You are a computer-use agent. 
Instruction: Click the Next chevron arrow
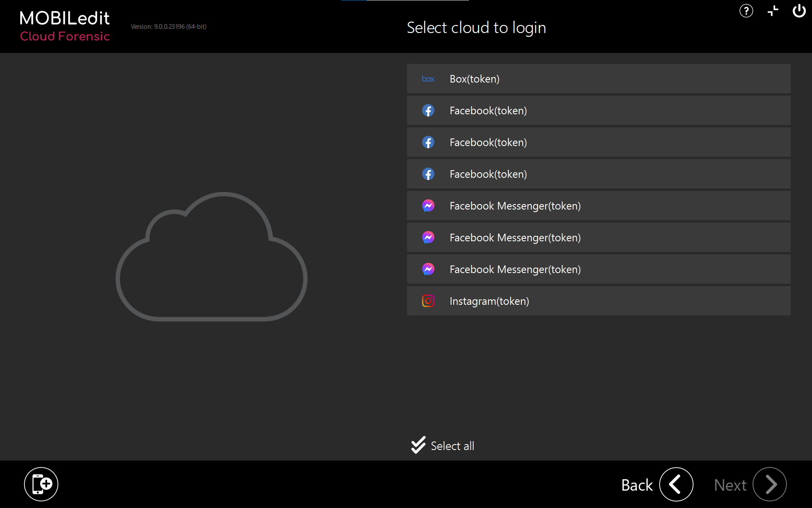769,484
